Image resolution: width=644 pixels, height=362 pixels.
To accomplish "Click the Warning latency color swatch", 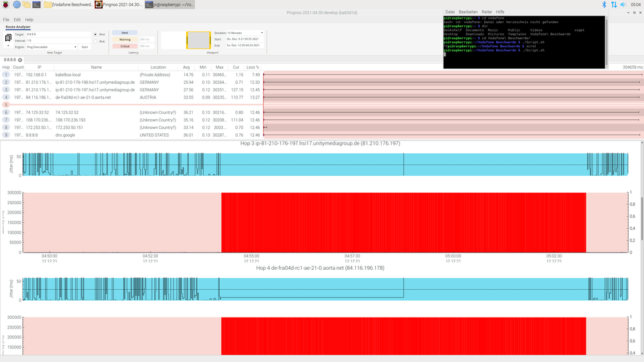I will click(124, 39).
